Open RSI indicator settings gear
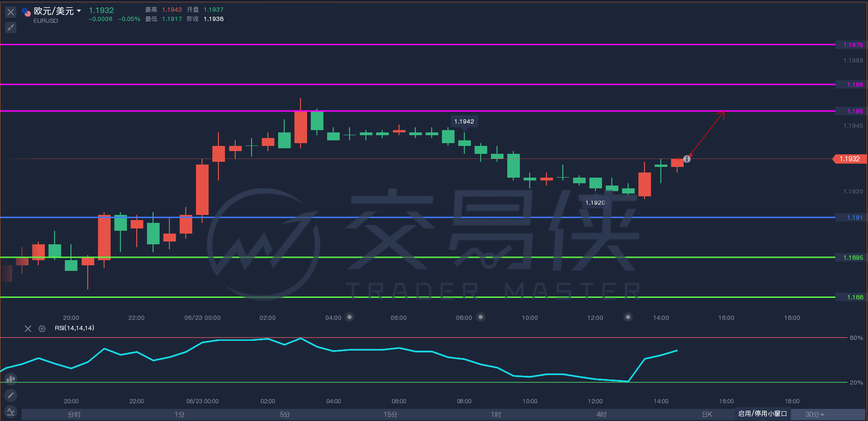Screen dimensions: 868x421 click(x=42, y=329)
